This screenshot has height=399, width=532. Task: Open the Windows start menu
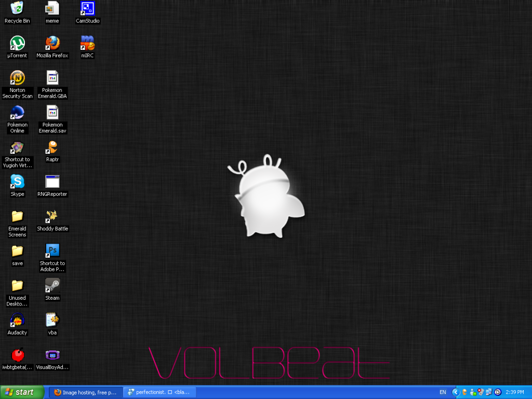point(22,392)
